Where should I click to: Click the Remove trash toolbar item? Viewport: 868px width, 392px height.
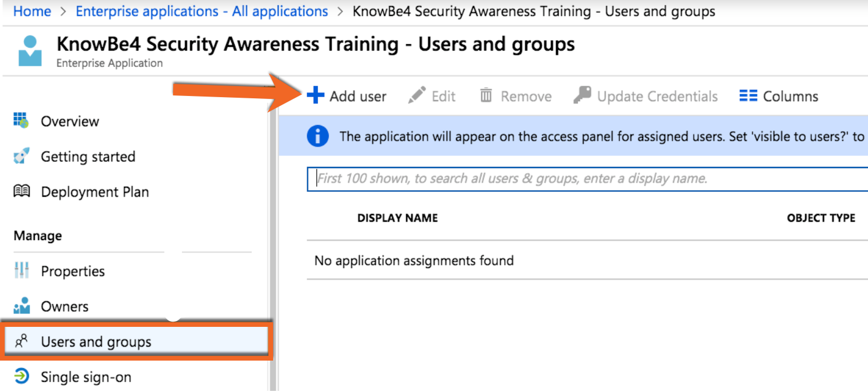click(x=515, y=95)
